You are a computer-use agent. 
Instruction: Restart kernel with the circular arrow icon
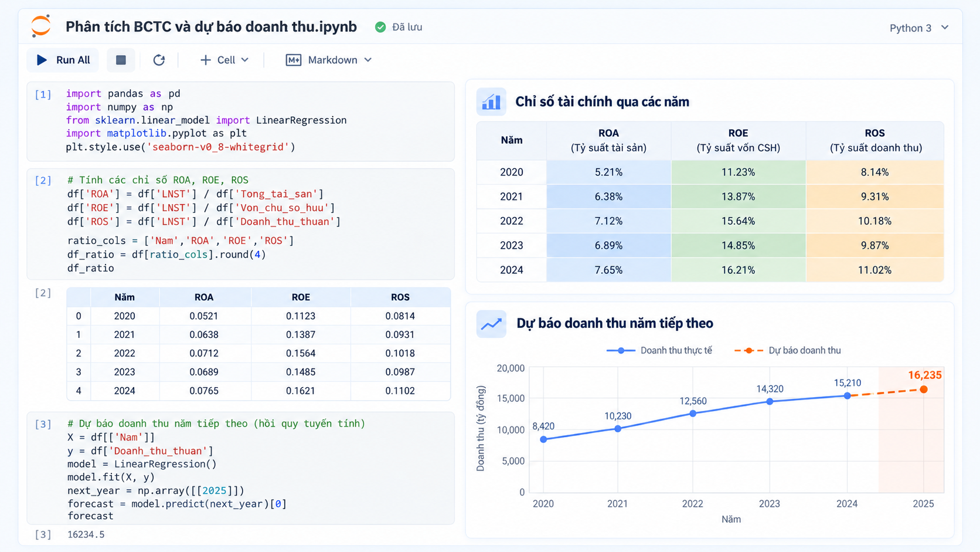click(159, 60)
